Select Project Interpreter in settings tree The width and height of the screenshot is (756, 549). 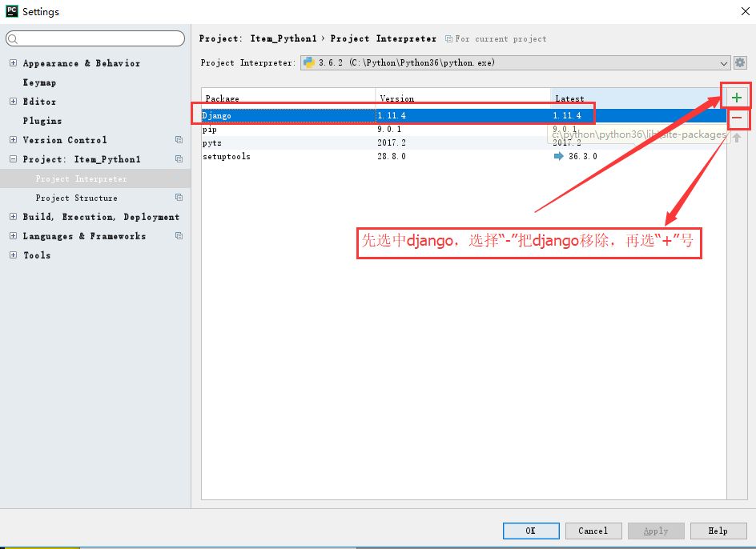82,178
